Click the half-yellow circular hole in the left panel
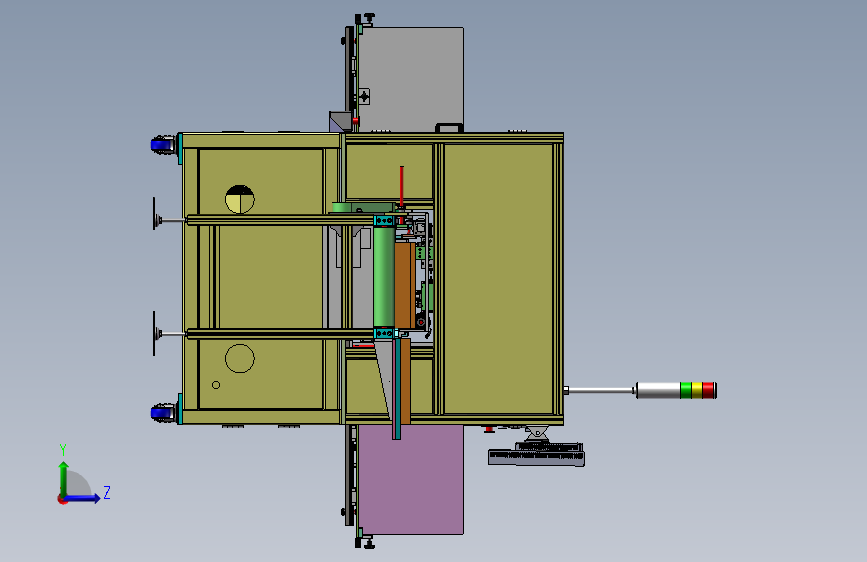Screen dimensions: 867x562 (x=240, y=199)
